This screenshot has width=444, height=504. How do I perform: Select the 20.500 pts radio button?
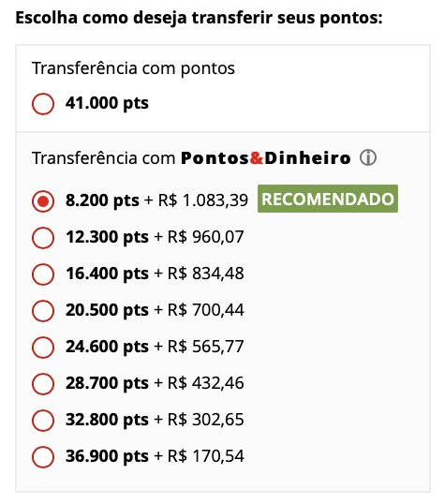click(43, 311)
